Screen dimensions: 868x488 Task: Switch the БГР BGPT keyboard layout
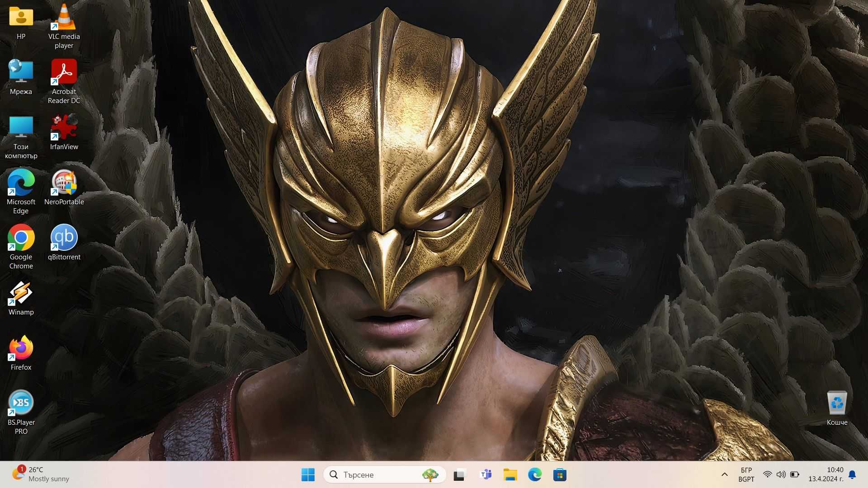point(746,474)
